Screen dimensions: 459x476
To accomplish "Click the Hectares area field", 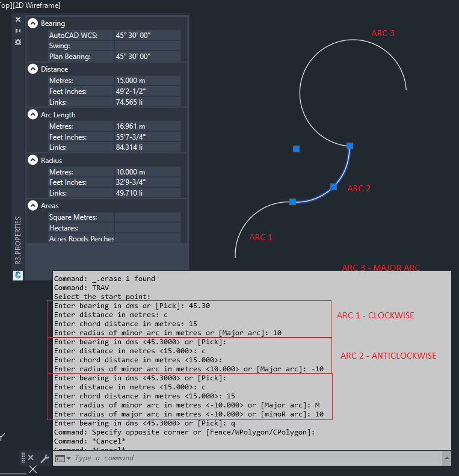I will 147,227.
